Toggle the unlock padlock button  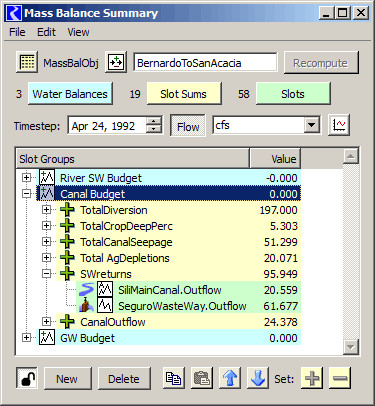click(27, 378)
